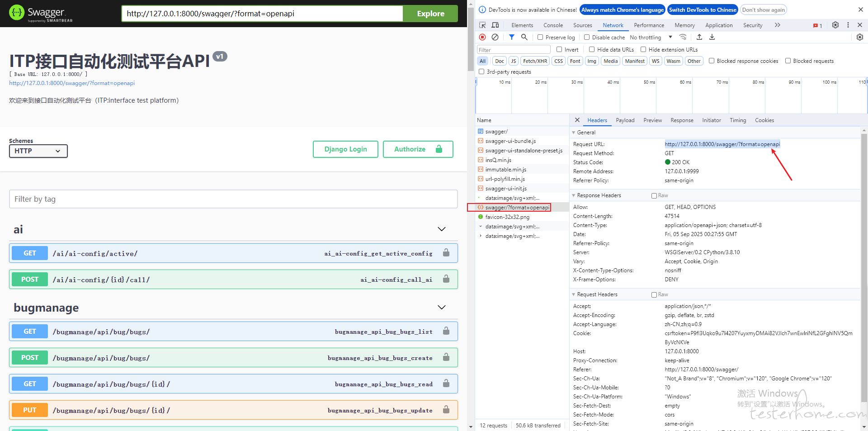
Task: Click lock icon on bugmanage_api_bug_bugs_read row
Action: pyautogui.click(x=446, y=384)
